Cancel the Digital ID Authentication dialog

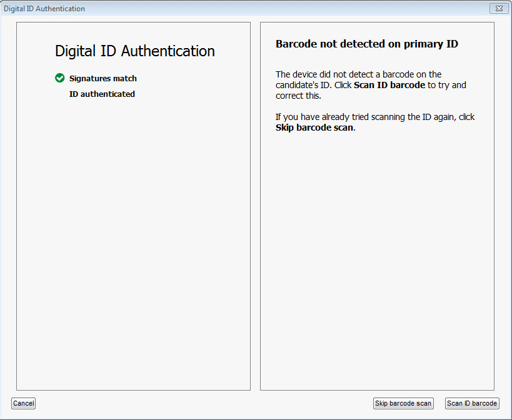tap(24, 403)
